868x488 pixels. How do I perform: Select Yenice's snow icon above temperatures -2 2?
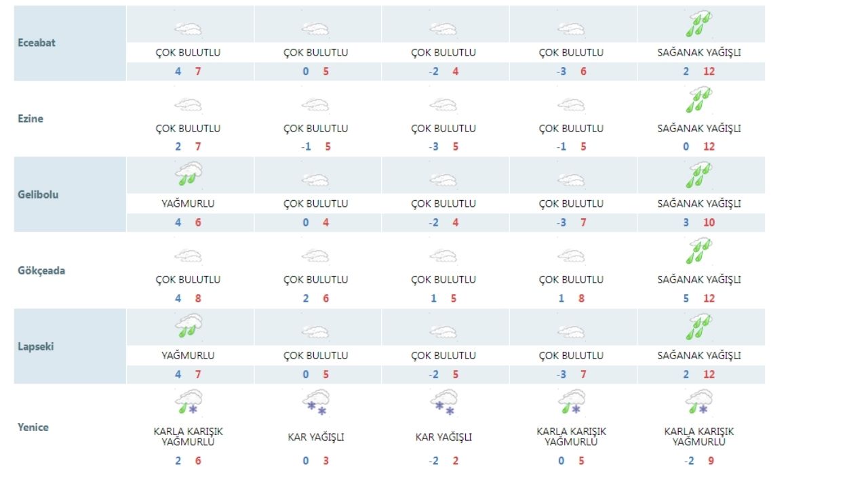tap(443, 403)
